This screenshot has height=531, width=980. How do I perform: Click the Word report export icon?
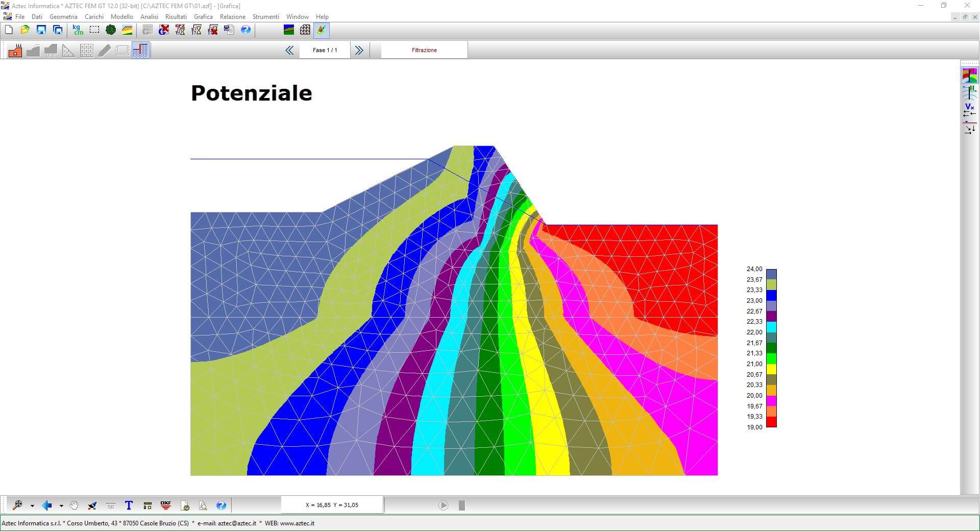229,30
